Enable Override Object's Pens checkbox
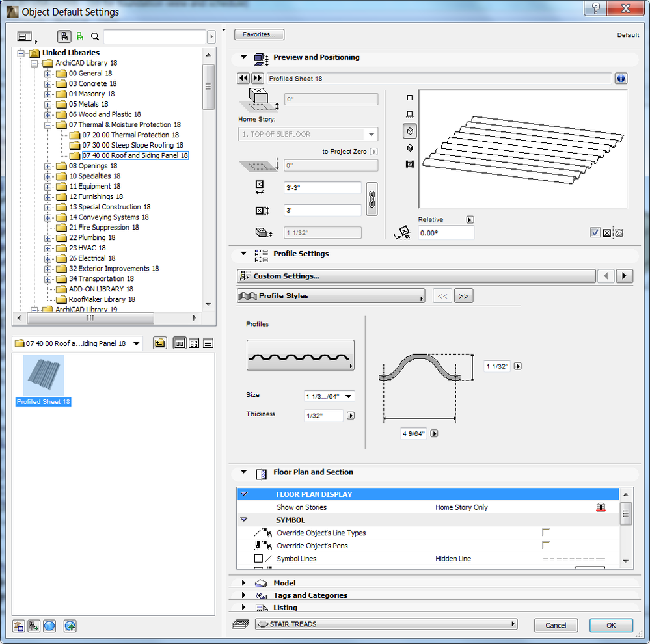This screenshot has height=644, width=650. click(x=545, y=545)
